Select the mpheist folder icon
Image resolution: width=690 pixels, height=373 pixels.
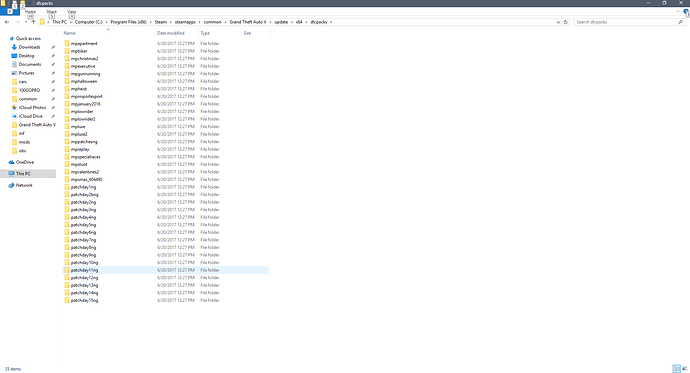pos(67,89)
